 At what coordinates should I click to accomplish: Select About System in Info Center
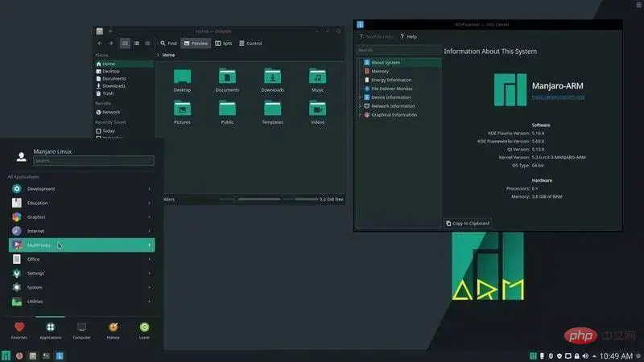pyautogui.click(x=398, y=63)
